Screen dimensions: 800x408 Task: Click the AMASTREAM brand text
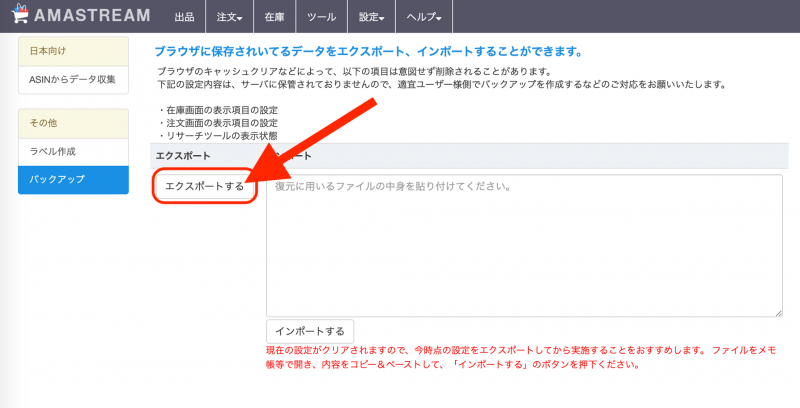(92, 15)
